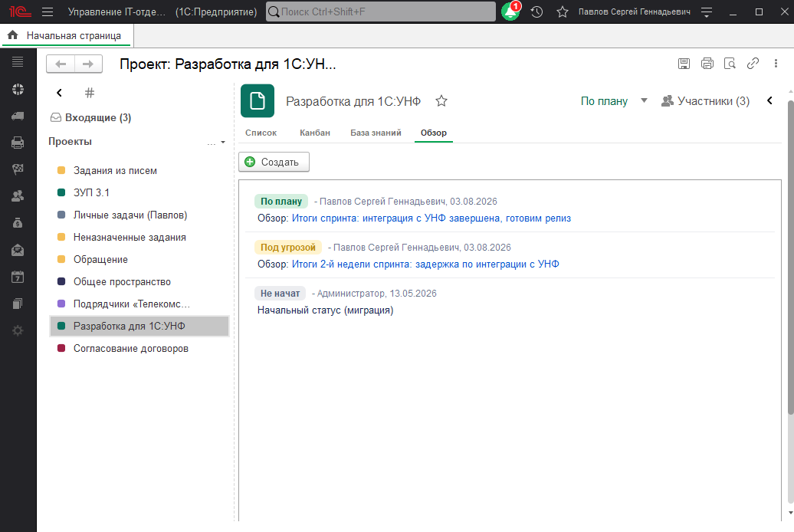Click the print icon in form header
Screen dimensions: 794x532
pos(707,64)
